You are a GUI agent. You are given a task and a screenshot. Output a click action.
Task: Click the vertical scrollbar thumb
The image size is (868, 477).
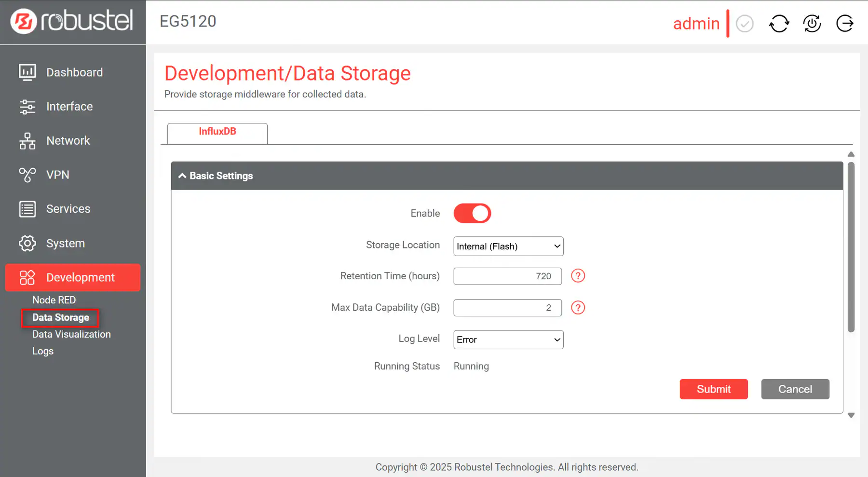pyautogui.click(x=851, y=247)
